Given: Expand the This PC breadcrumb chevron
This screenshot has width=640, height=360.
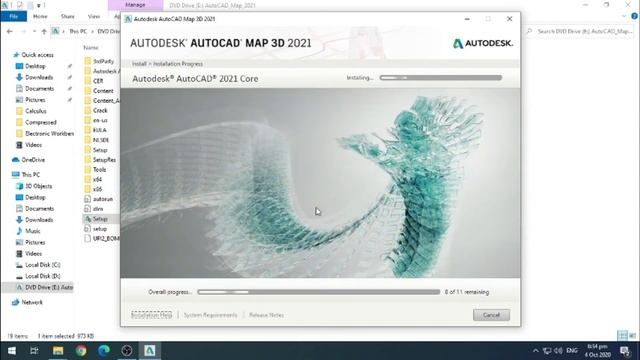Looking at the screenshot, I should pos(93,31).
